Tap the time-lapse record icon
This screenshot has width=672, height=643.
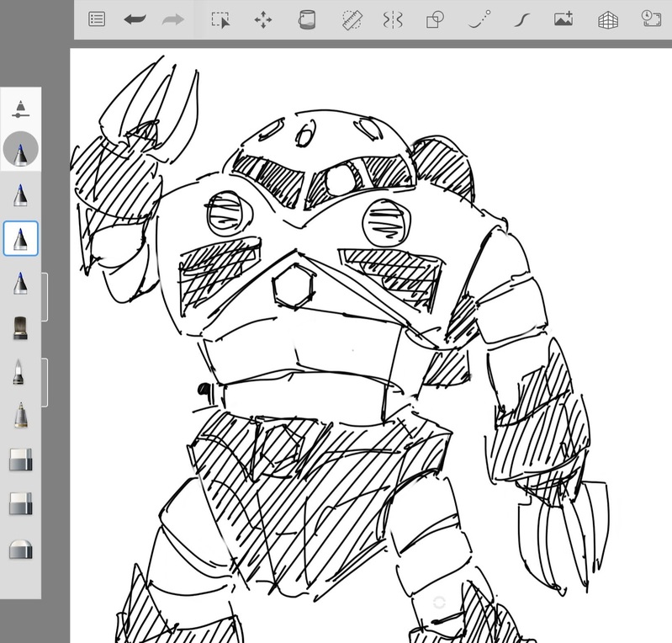651,19
